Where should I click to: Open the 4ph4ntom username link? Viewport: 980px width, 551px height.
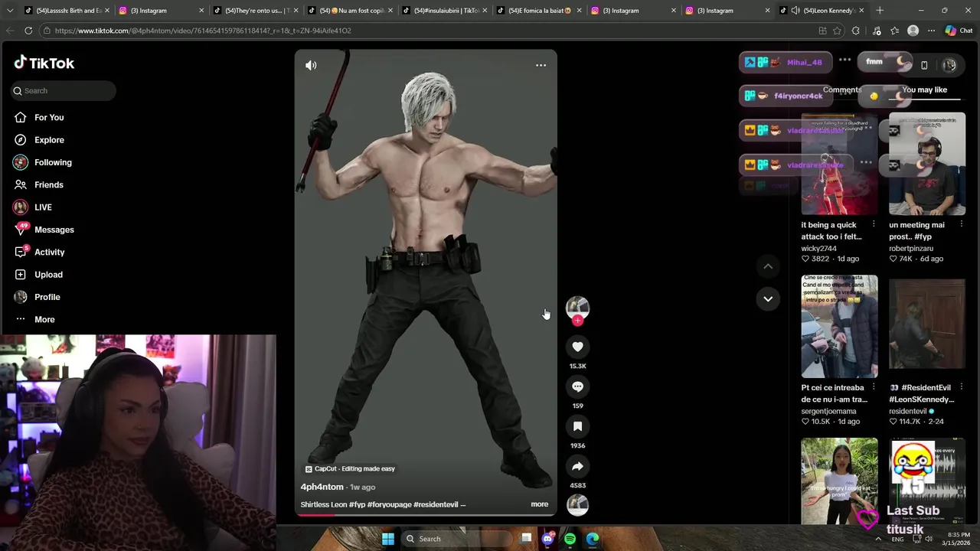[322, 487]
